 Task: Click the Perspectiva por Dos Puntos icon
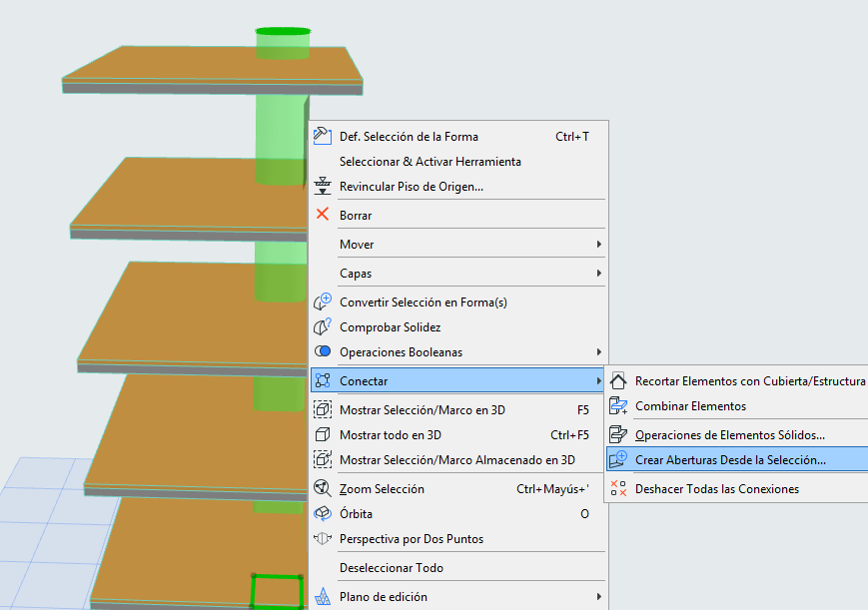coord(323,538)
